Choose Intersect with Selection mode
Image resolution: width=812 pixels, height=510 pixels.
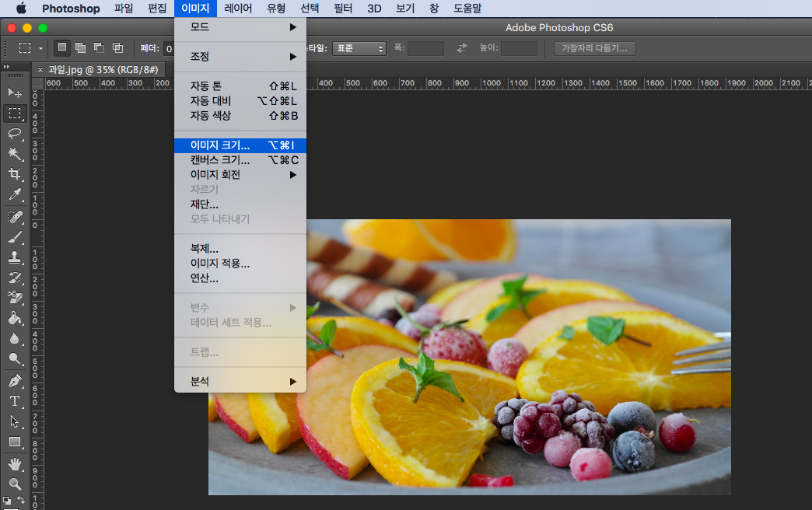pos(117,48)
